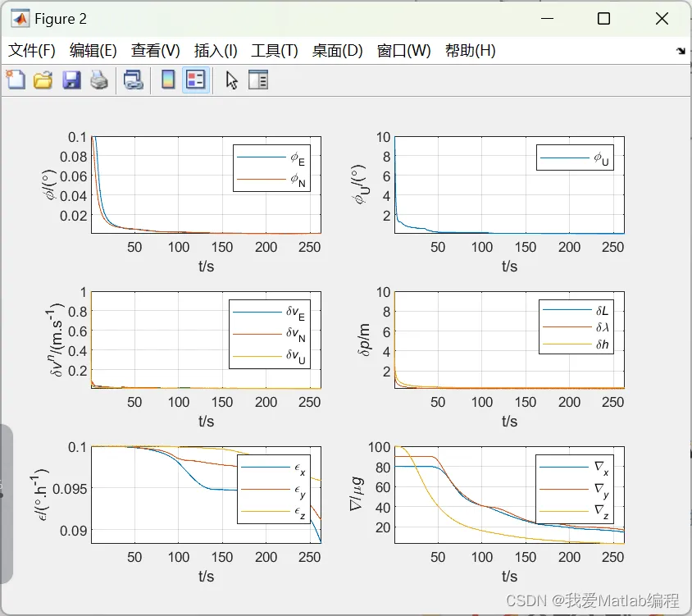
Task: Click the δp/m y-axis label
Action: [x=364, y=340]
